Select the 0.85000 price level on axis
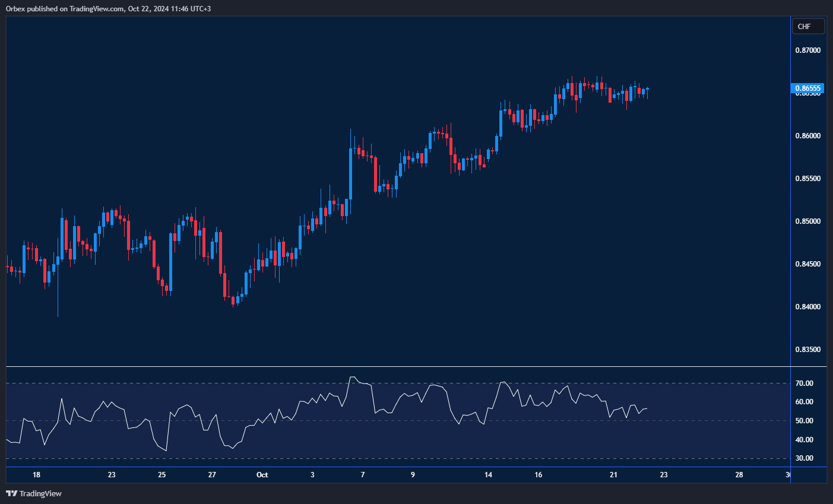833x504 pixels. pos(808,221)
